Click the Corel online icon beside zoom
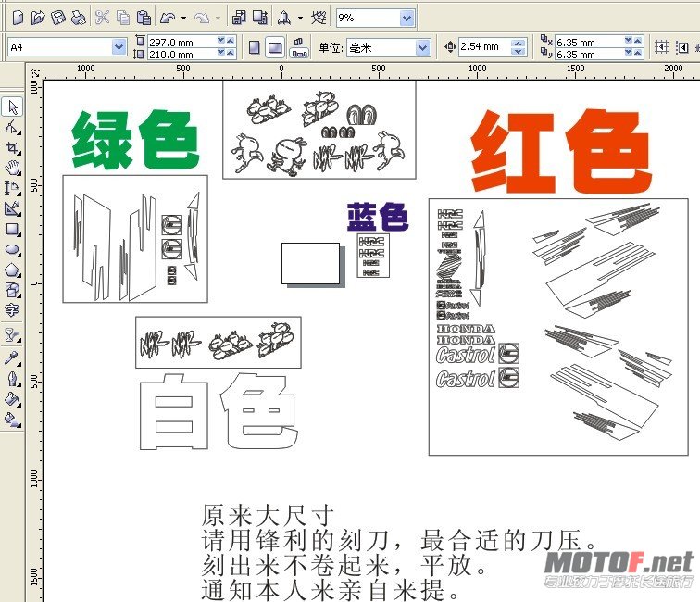The height and width of the screenshot is (602, 700). coord(319,18)
